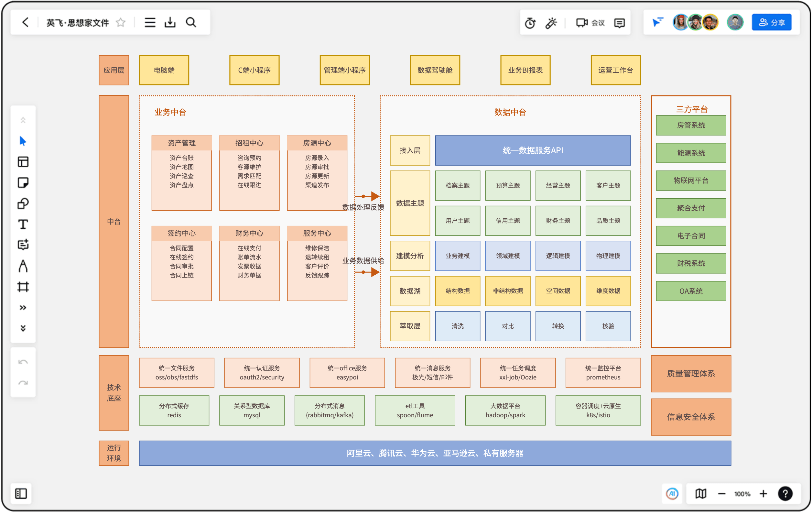This screenshot has width=812, height=515.
Task: Star the 英飞·思想家文件 document
Action: point(120,22)
